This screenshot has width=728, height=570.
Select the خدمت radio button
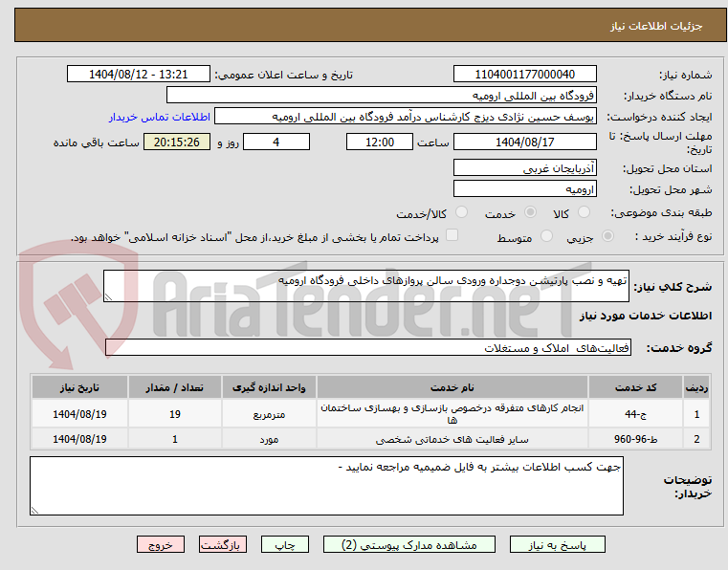coord(530,212)
